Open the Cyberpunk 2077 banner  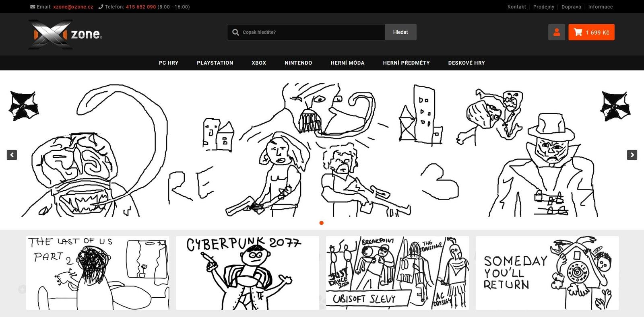click(x=248, y=273)
